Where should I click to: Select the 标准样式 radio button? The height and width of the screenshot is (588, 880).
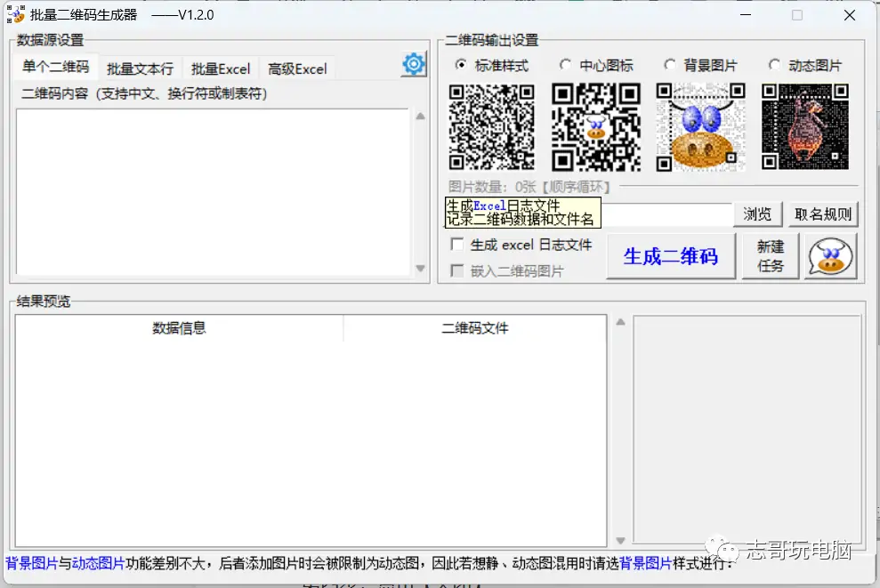[461, 65]
